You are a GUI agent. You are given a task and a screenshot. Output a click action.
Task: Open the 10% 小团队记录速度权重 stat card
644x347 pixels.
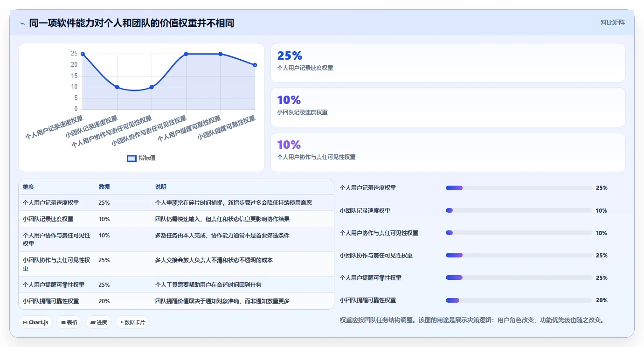pos(448,107)
